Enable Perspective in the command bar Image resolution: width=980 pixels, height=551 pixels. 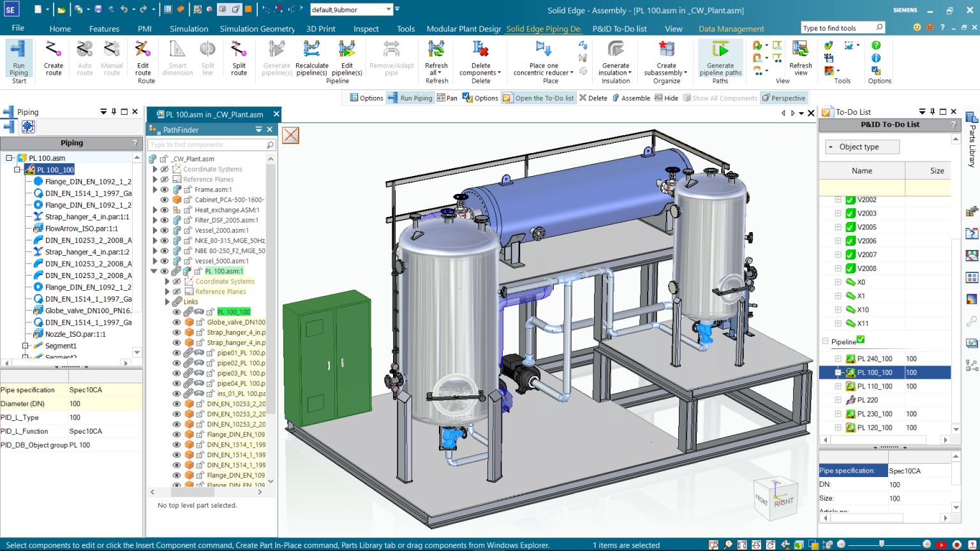783,98
